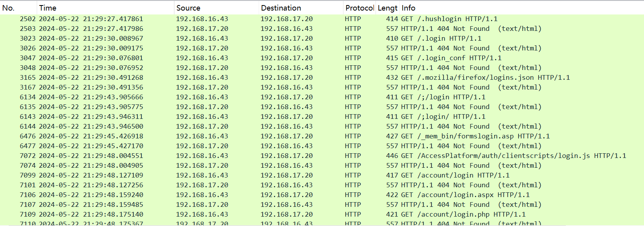Select the GET /.mozilla/firefox/logins.json packet
Screen dimensions: 644x226
click(485, 77)
